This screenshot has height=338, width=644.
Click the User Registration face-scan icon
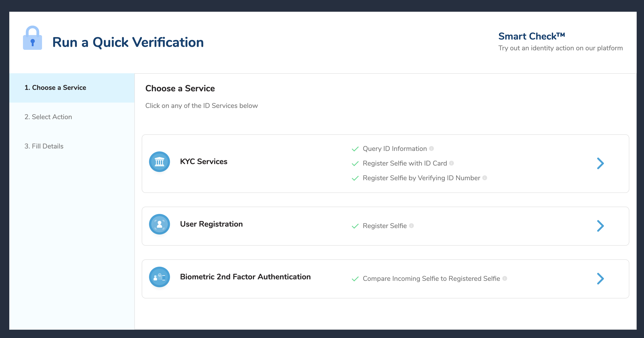159,224
